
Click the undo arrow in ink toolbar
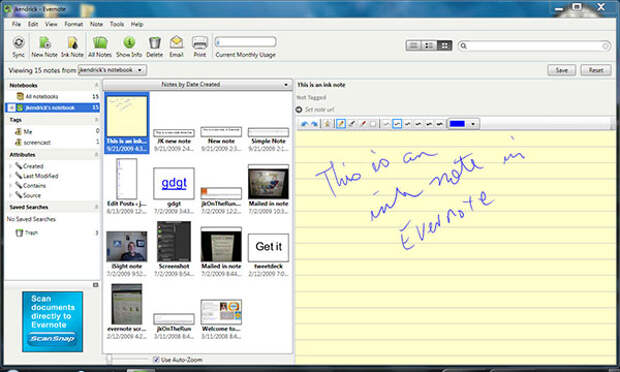pos(304,124)
